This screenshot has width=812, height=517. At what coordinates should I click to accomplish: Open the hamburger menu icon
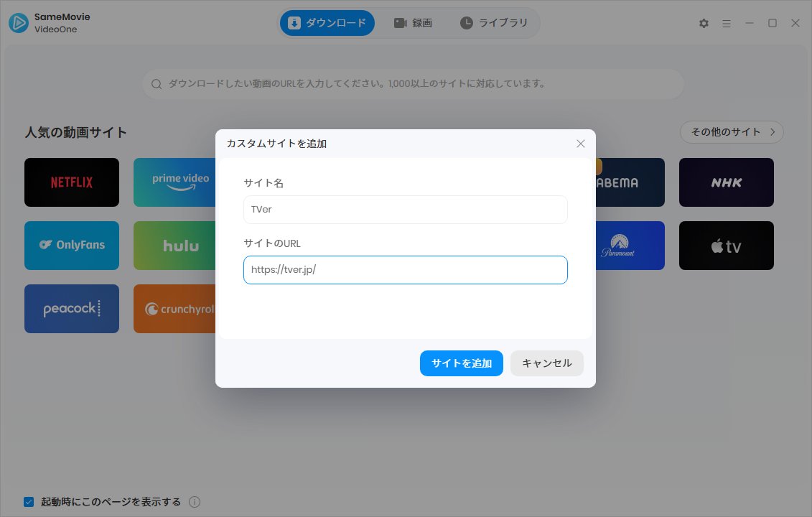click(x=727, y=23)
